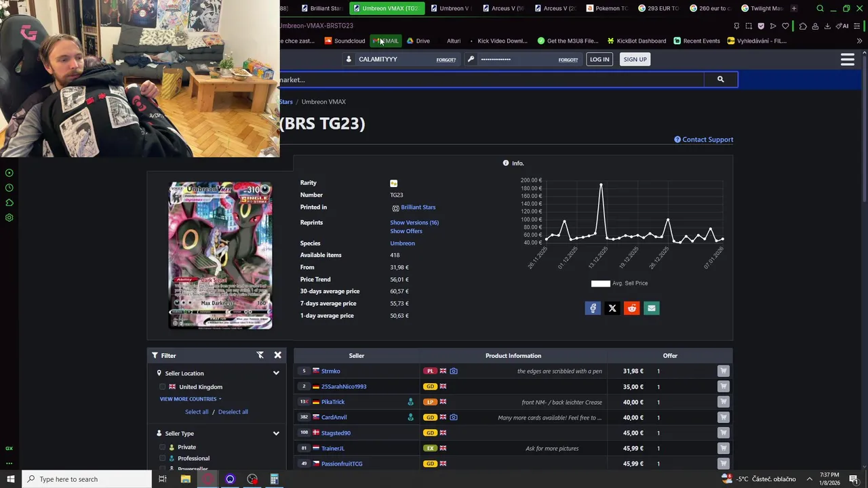This screenshot has height=488, width=868.
Task: Open a new browser tab
Action: [794, 8]
